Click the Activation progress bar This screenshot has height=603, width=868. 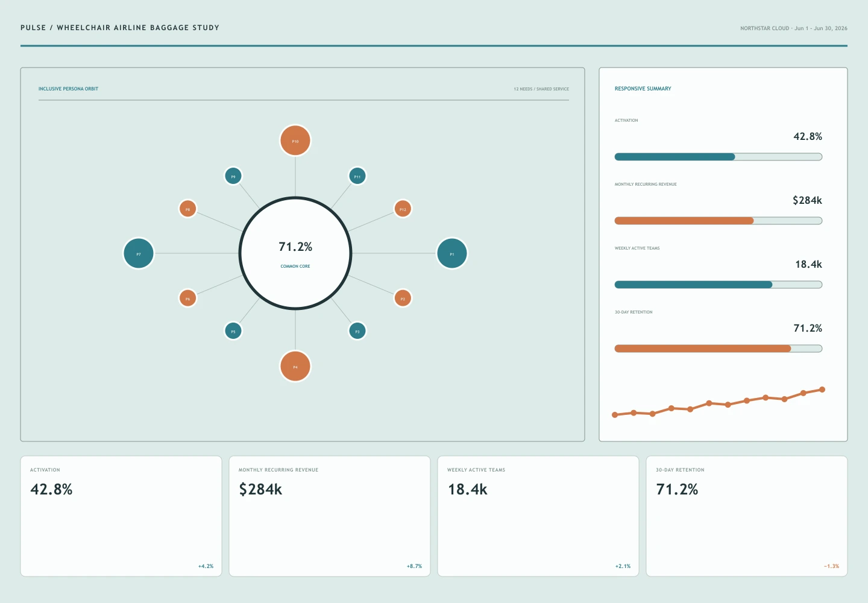pos(719,157)
